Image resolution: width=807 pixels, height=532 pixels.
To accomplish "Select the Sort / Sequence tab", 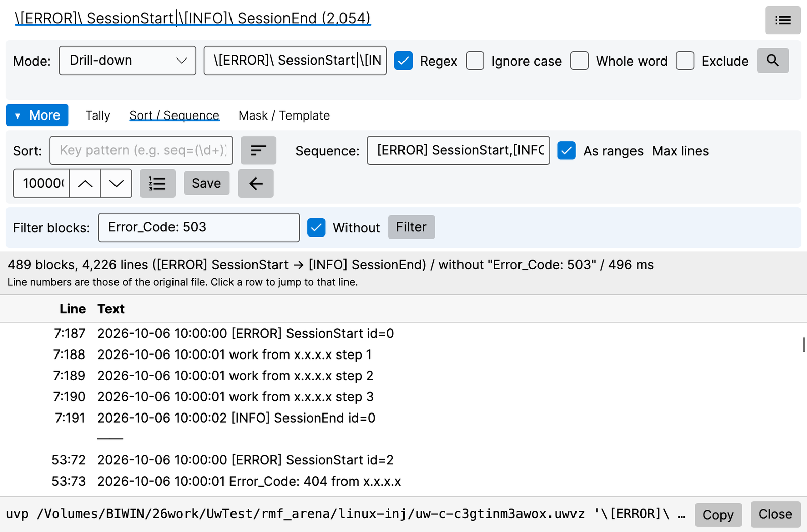I will 174,115.
